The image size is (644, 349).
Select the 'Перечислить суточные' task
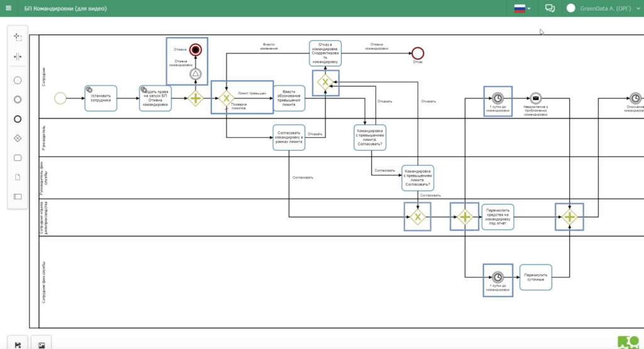coord(536,277)
